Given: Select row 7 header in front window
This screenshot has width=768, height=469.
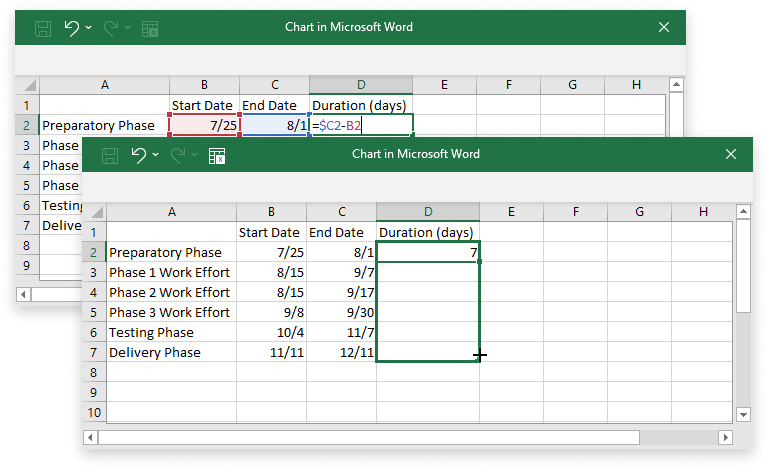Looking at the screenshot, I should point(94,352).
